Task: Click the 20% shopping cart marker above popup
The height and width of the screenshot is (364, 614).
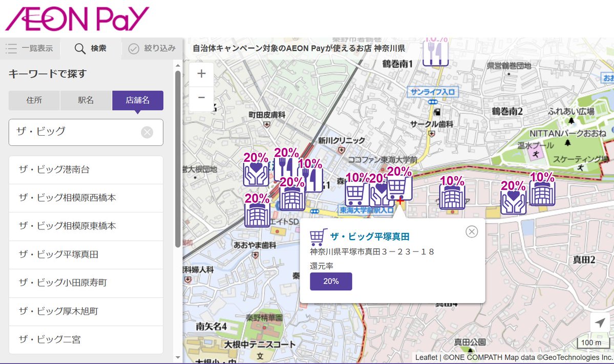Action: pos(399,184)
